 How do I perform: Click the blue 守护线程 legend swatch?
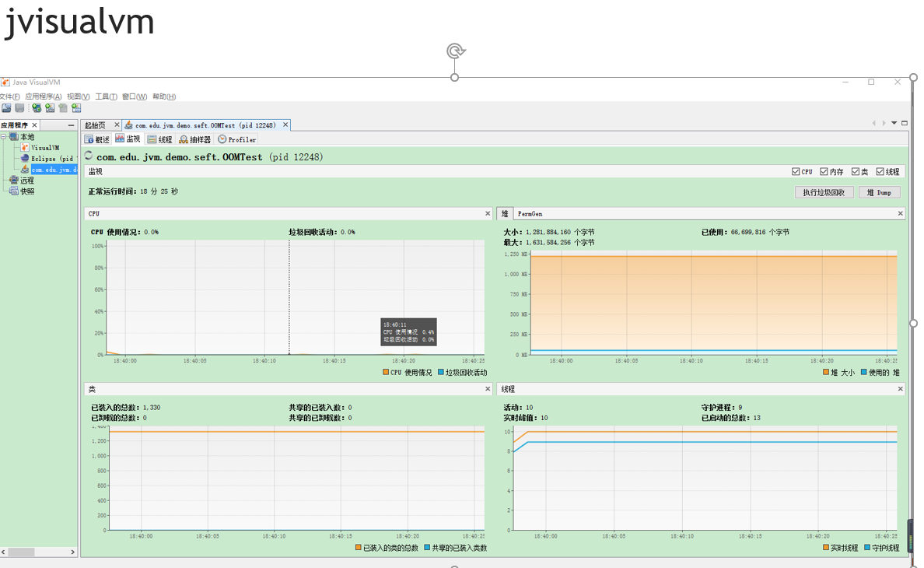[x=867, y=547]
